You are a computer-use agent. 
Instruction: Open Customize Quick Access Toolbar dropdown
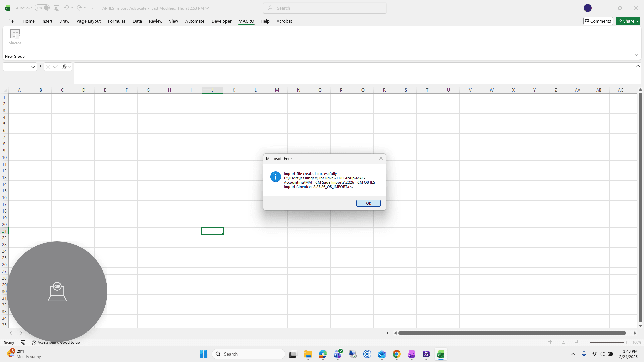pos(93,8)
